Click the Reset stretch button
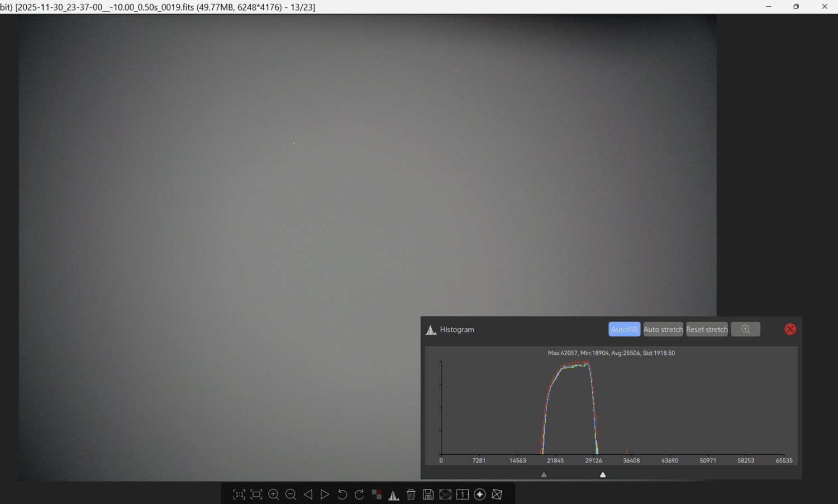The height and width of the screenshot is (504, 838). tap(707, 329)
